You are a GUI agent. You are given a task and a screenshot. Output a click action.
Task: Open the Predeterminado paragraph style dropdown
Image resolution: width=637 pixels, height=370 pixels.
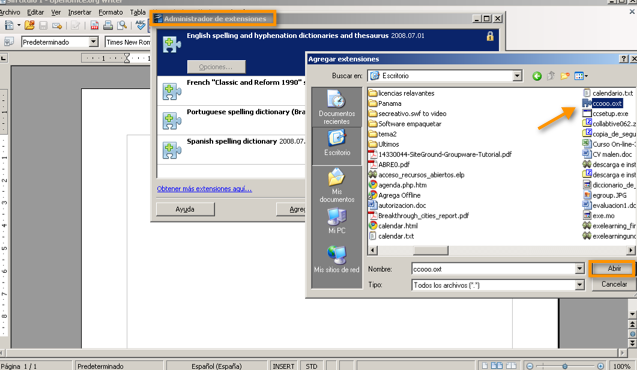(93, 42)
